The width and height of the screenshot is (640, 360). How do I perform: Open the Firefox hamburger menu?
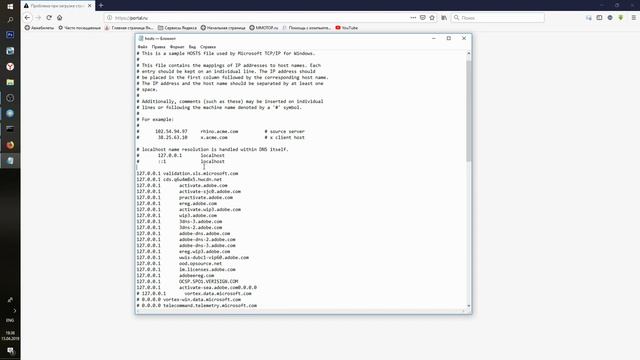point(633,18)
